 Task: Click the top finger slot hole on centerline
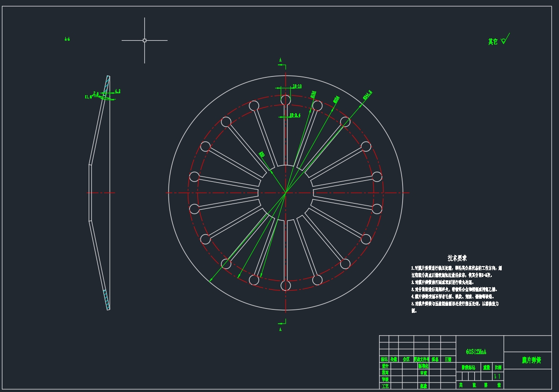(285, 100)
